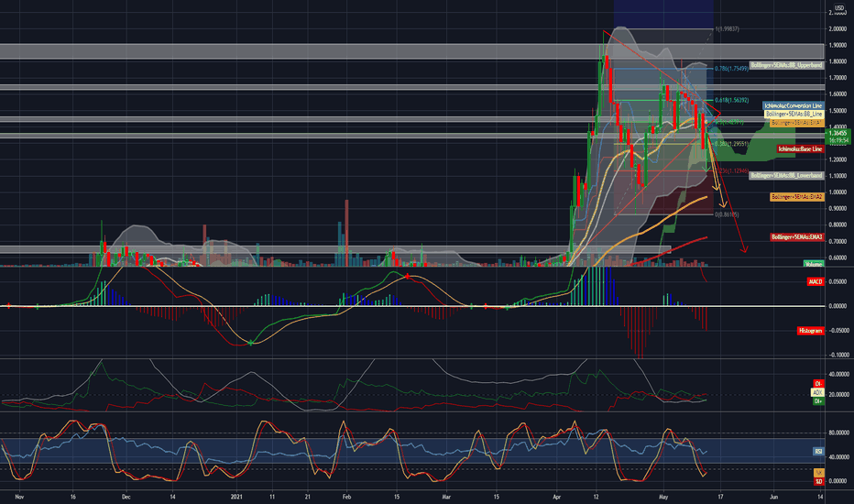Select the Fibonacci 0.786(1.75499) level label

click(731, 69)
